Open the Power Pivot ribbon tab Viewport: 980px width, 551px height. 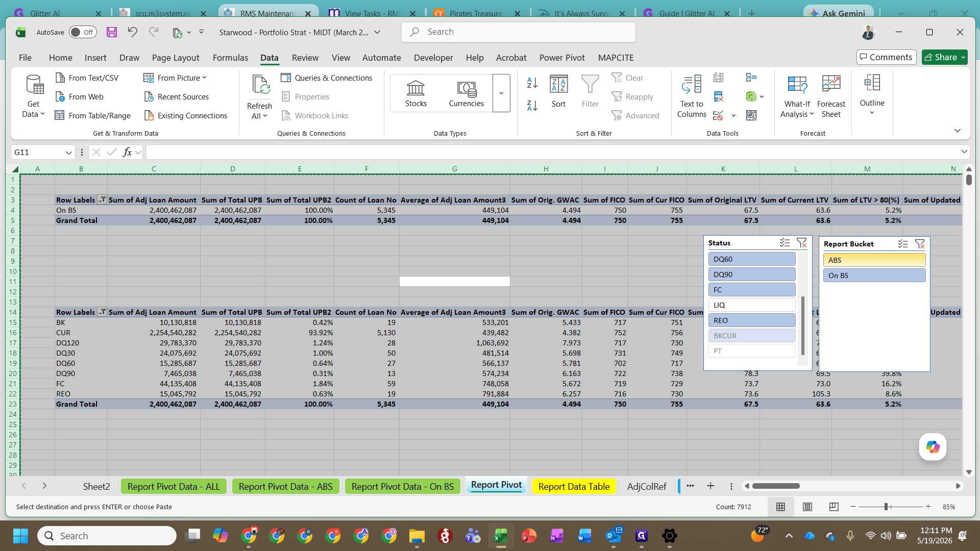tap(562, 58)
